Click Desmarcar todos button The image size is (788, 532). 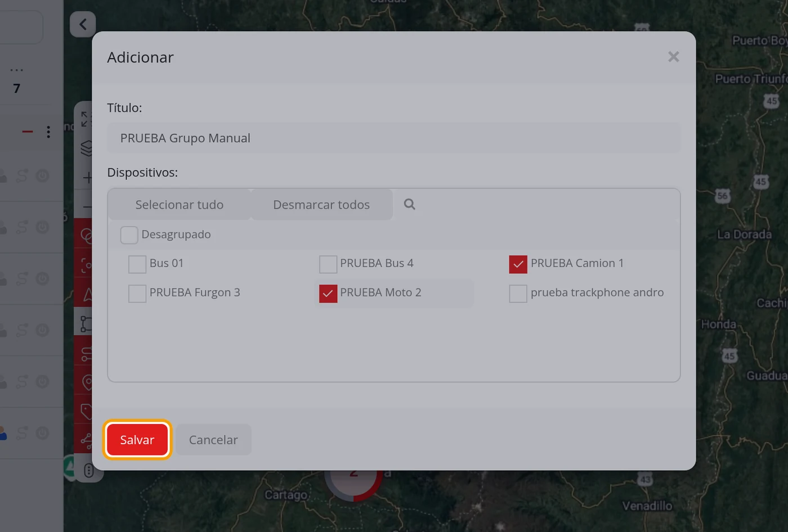321,205
